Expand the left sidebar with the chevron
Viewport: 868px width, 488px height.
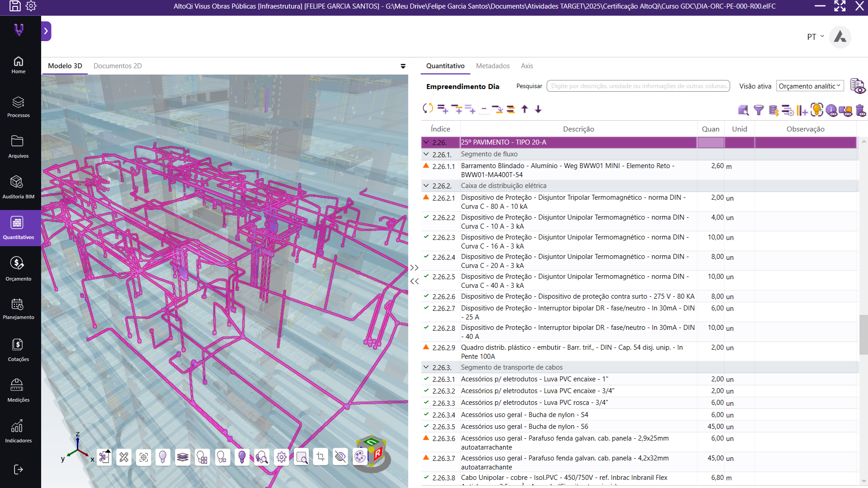[46, 31]
